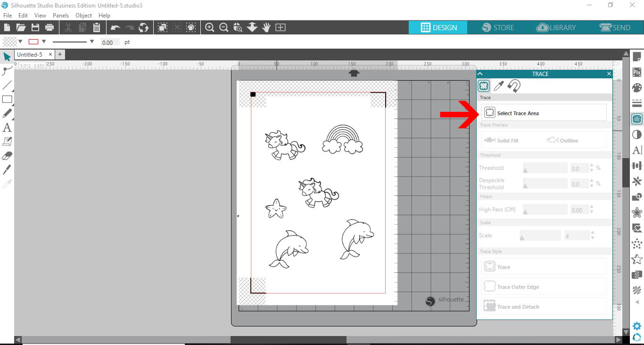Image resolution: width=644 pixels, height=345 pixels.
Task: Click the Select by Color palette icon
Action: click(191, 27)
